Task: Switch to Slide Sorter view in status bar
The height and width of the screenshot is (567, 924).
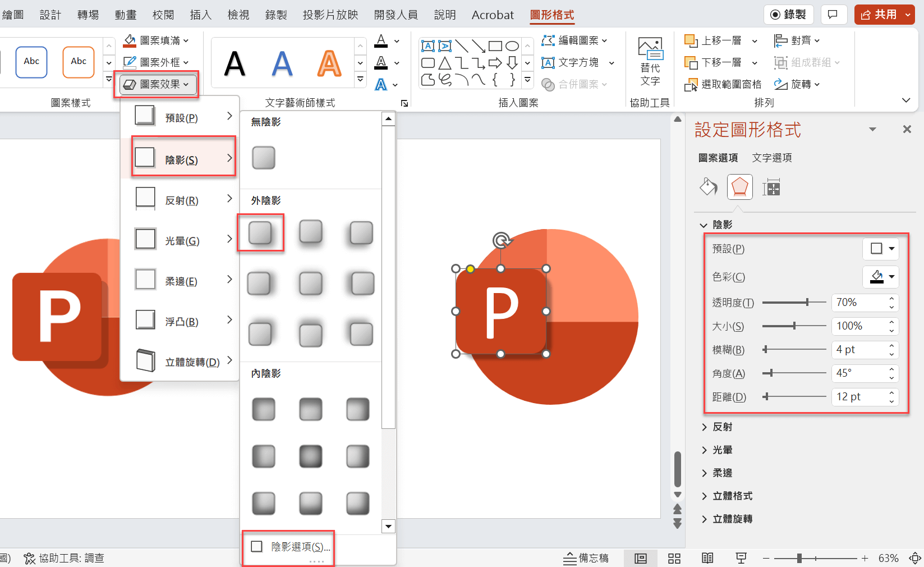Action: coord(674,558)
